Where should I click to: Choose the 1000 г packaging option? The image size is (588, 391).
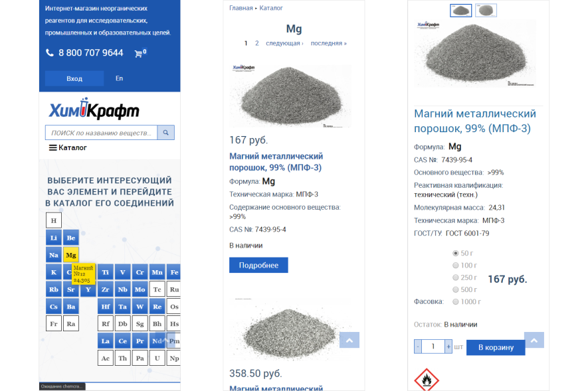pyautogui.click(x=456, y=301)
